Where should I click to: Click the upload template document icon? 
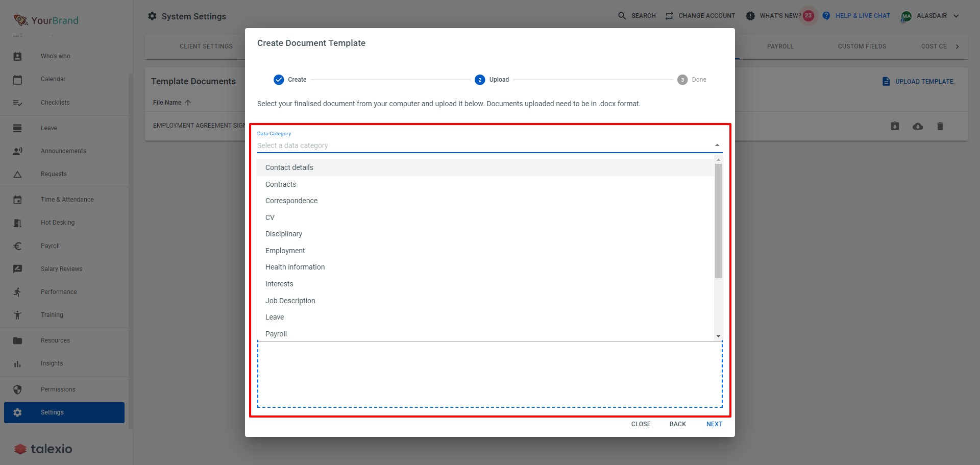[886, 81]
